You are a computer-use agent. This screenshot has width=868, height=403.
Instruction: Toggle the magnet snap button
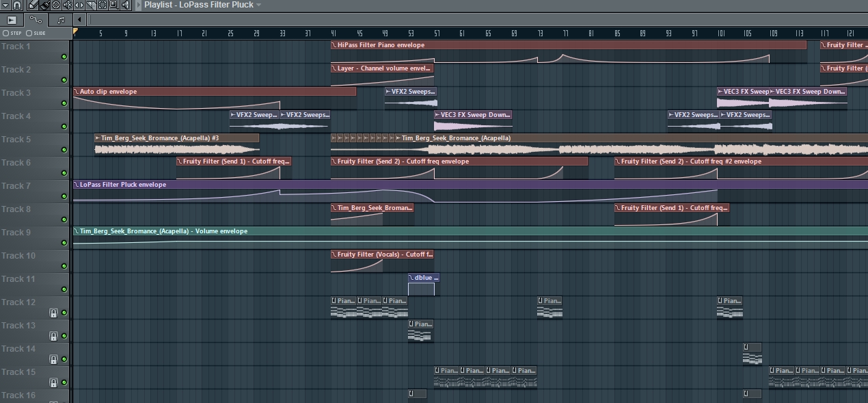point(17,5)
